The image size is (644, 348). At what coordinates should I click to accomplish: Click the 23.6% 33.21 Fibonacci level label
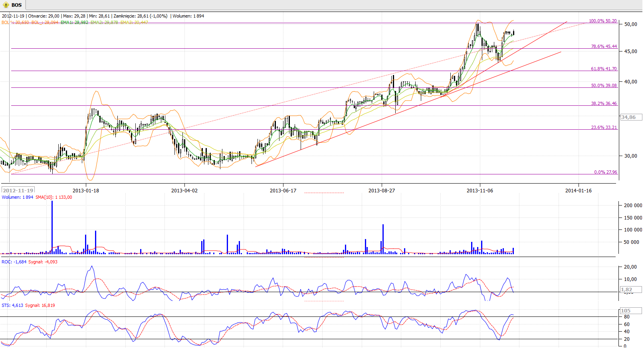coord(604,127)
